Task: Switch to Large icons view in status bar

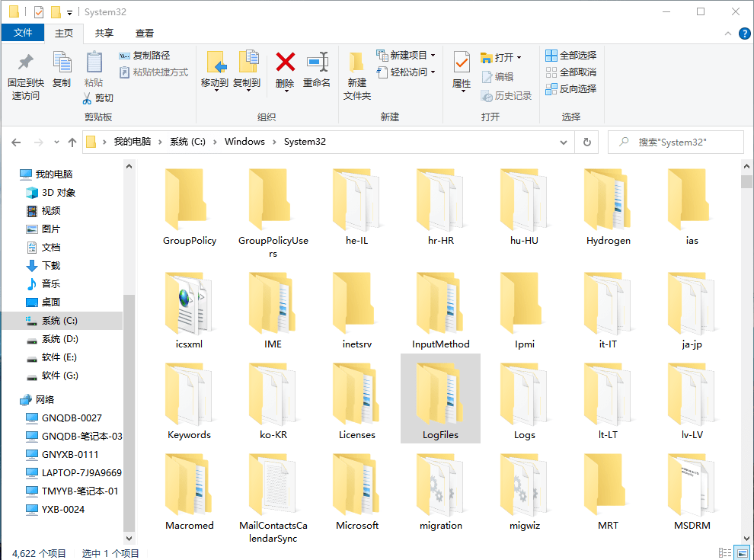Action: 743,553
